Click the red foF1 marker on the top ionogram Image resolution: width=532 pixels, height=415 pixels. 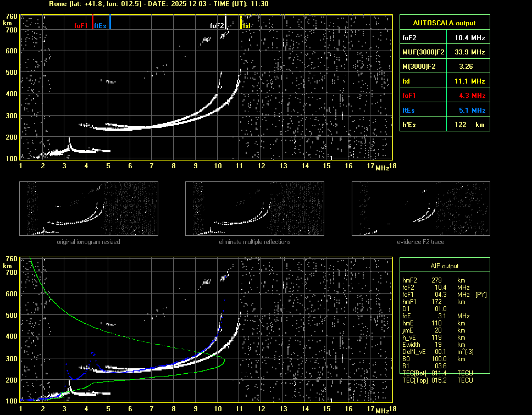[92, 23]
